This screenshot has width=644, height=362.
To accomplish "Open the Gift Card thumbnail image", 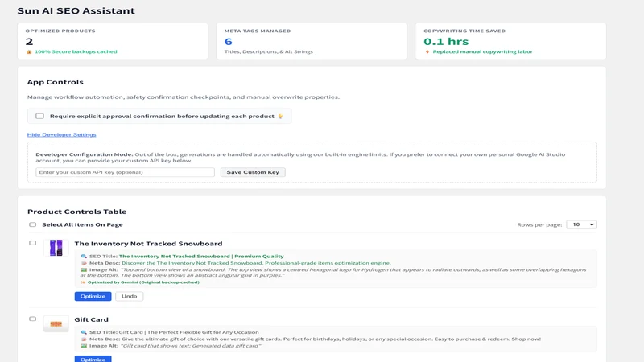I will [x=56, y=324].
